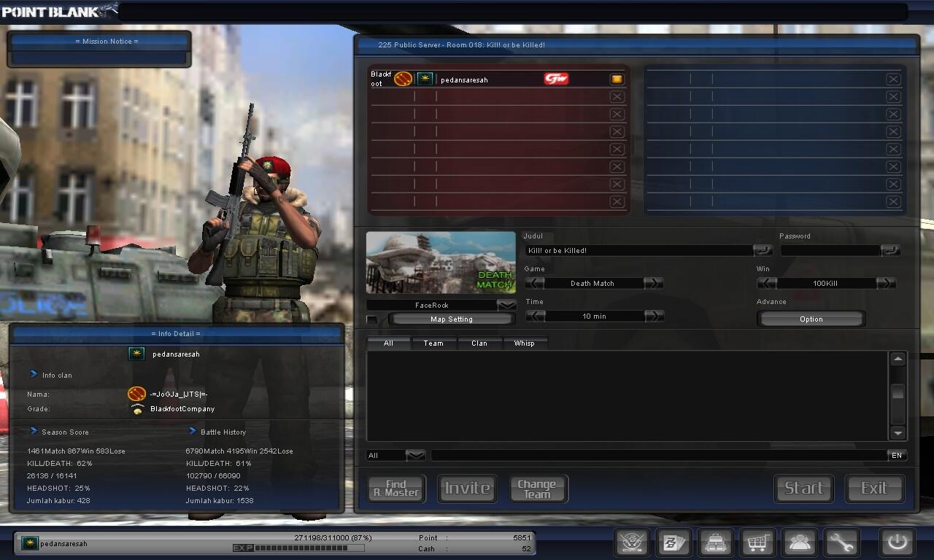Image resolution: width=934 pixels, height=560 pixels.
Task: Click rank badge in bottom status bar
Action: 30,543
